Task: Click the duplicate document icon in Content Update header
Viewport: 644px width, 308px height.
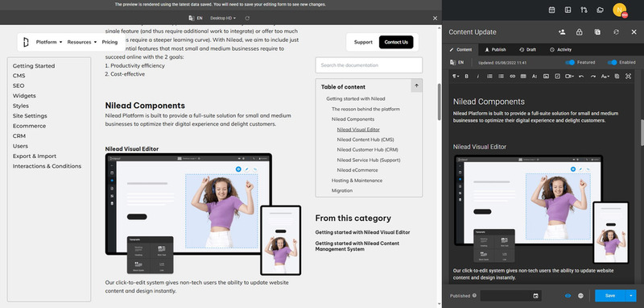Action: point(597,32)
